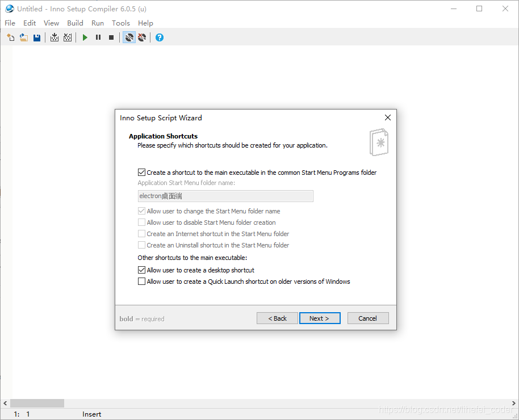
Task: Terminate with the stop square icon
Action: pos(111,37)
